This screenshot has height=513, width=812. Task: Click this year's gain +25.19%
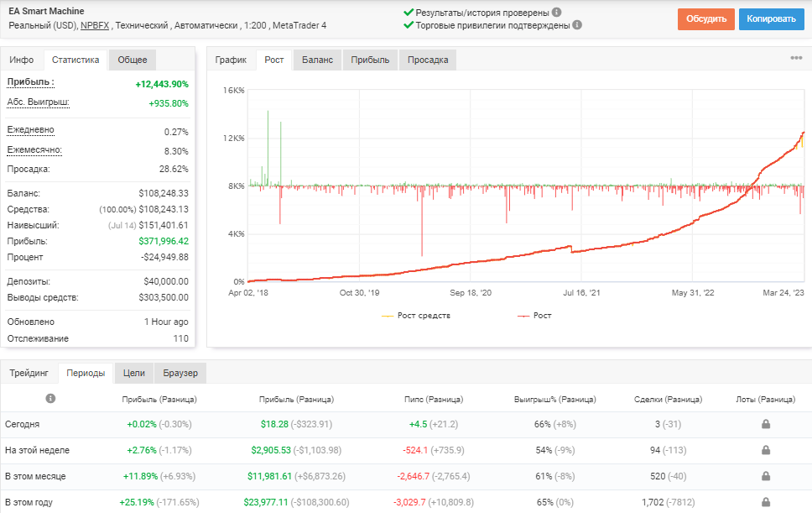137,502
